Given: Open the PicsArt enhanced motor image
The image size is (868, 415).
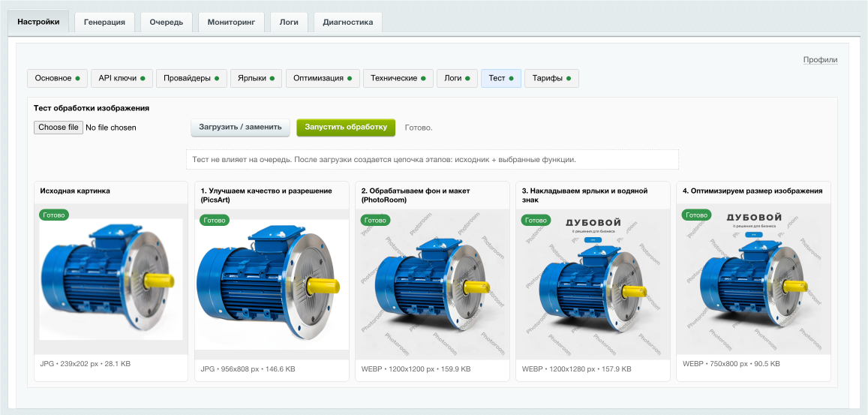Looking at the screenshot, I should pyautogui.click(x=272, y=285).
